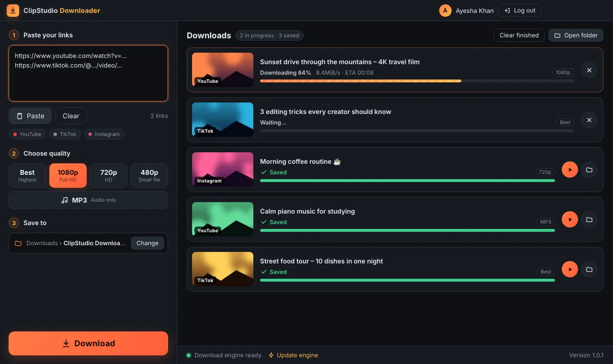The image size is (613, 364).
Task: Click the YouTube platform chip
Action: [27, 134]
